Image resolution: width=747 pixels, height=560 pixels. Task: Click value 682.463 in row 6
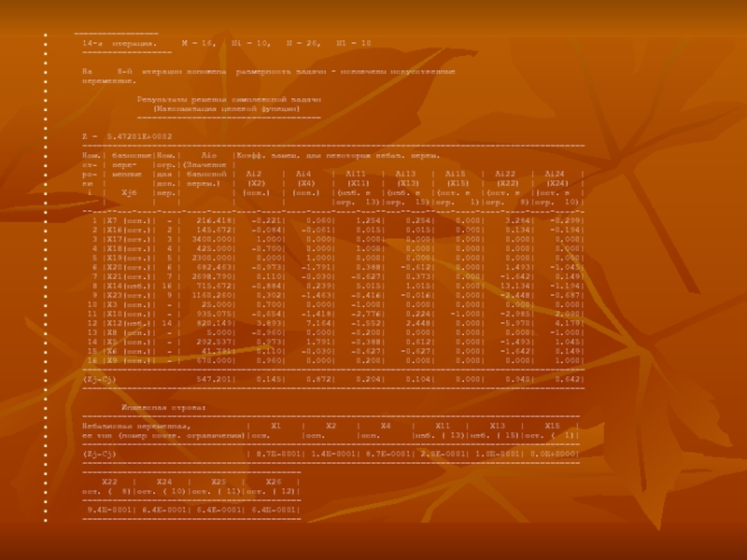coord(214,267)
